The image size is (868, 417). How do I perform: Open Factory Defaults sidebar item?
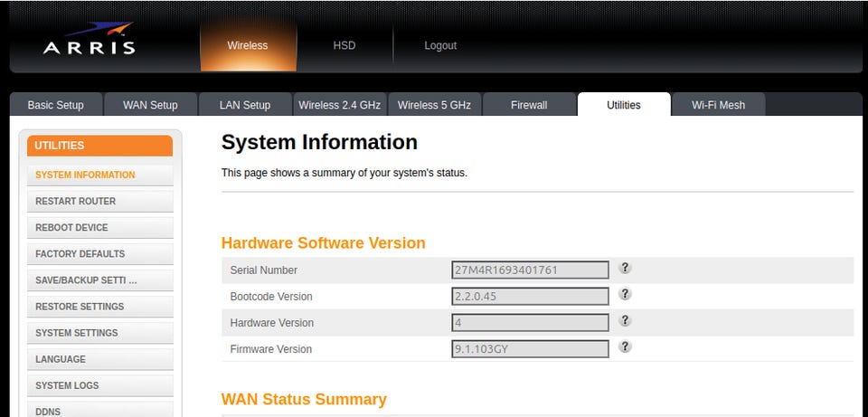(x=100, y=253)
